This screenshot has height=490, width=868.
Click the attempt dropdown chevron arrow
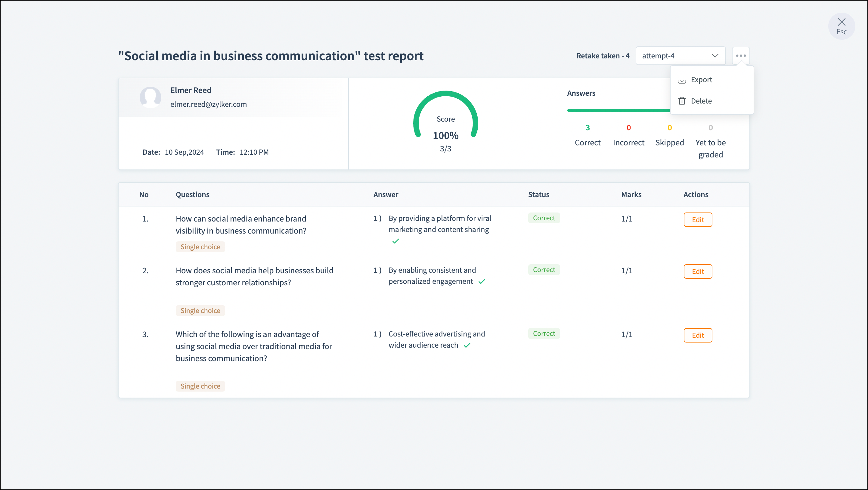715,56
